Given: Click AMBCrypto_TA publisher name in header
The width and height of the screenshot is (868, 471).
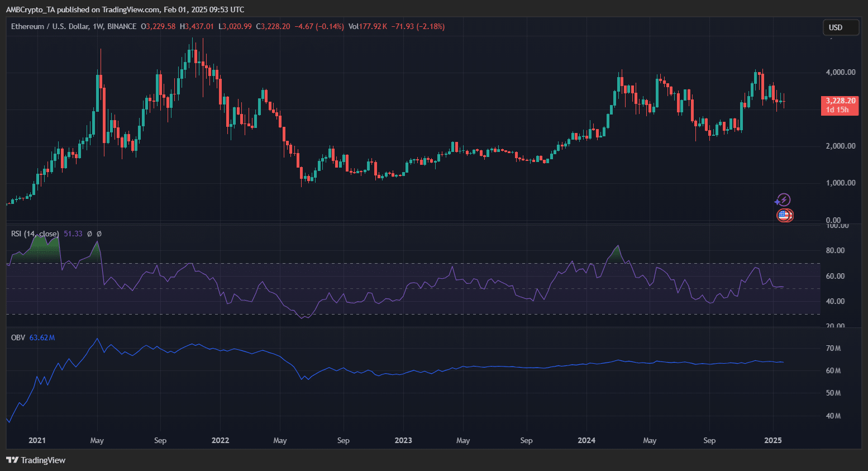Looking at the screenshot, I should (32, 9).
